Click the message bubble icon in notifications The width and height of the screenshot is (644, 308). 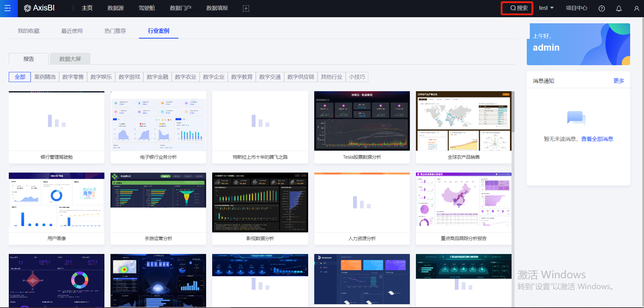[576, 118]
